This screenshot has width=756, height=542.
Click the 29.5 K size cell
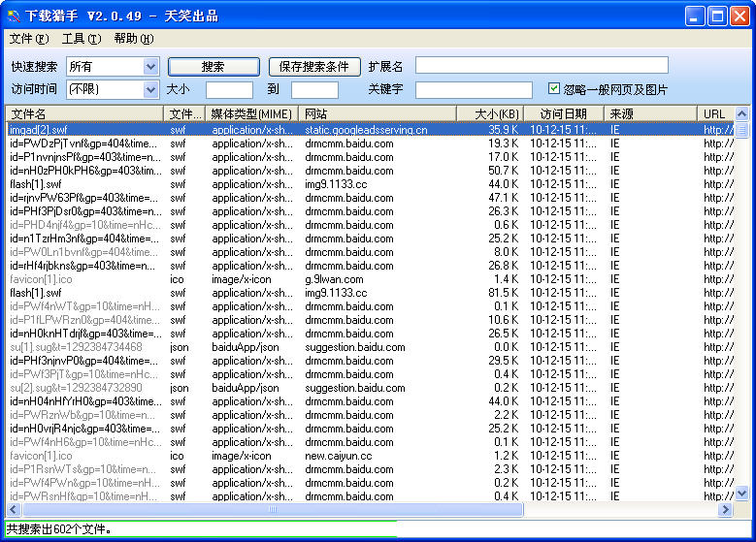[504, 361]
